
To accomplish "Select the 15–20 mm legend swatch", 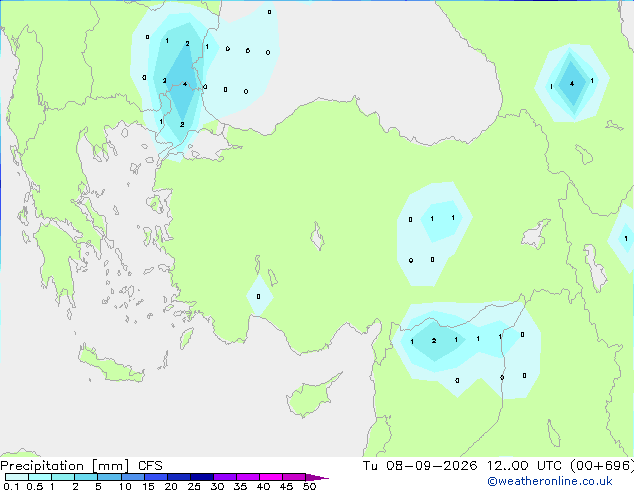I will (x=156, y=477).
